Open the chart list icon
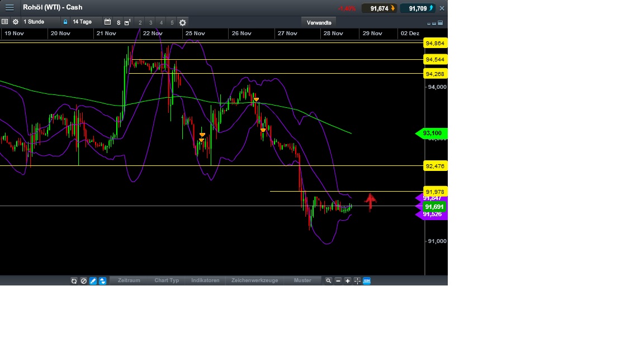Screen dimensions: 644x362 [x=5, y=22]
